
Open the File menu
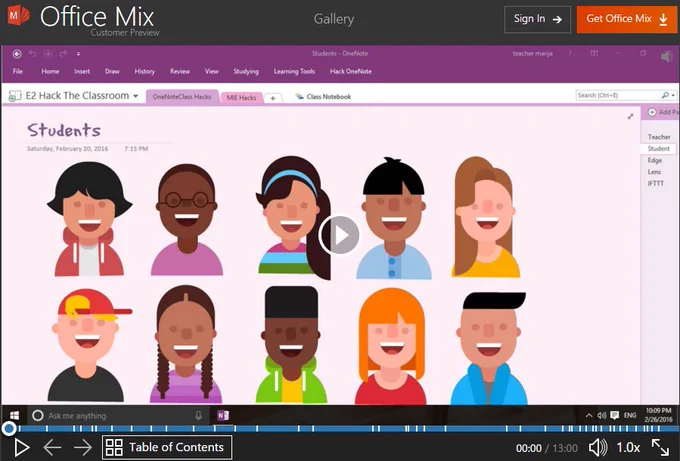tap(18, 72)
